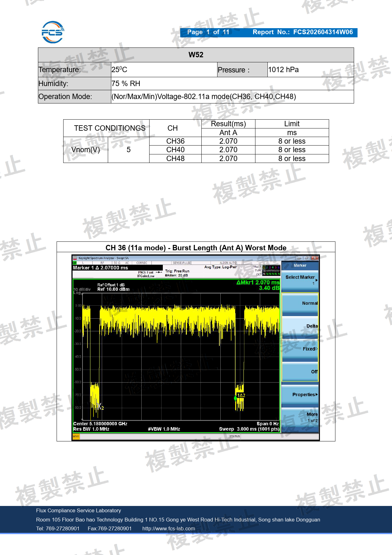Click the 1Δ2 marker label on trace
This screenshot has height=555, width=392.
[241, 395]
